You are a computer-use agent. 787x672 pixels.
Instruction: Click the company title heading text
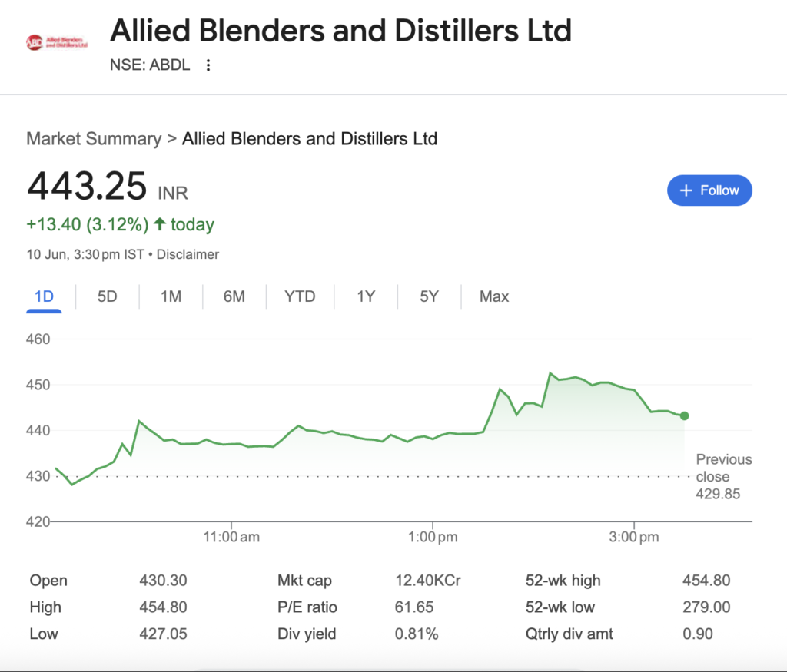(340, 31)
